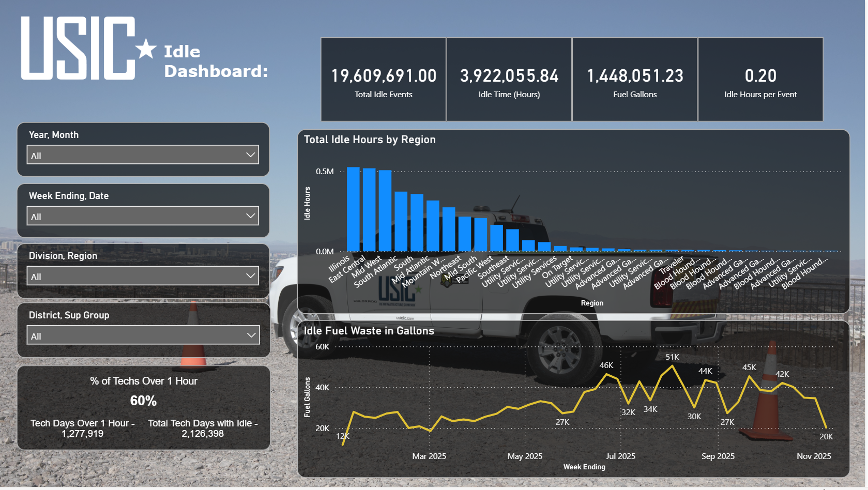Click the Illinois bar in the region chart
Image resolution: width=868 pixels, height=490 pixels.
click(353, 209)
